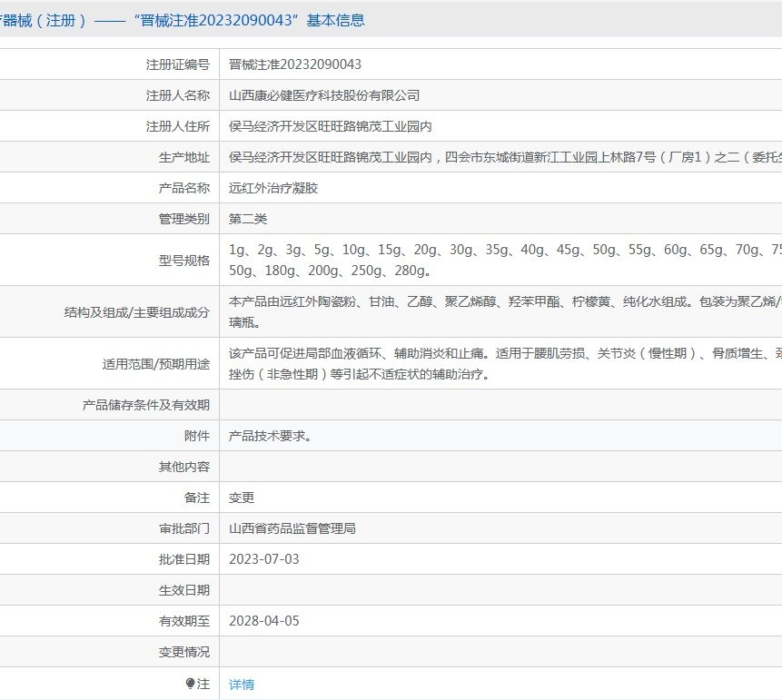Image resolution: width=782 pixels, height=700 pixels.
Task: Click the registrant name 山西康必健医疗科技股份有限公司
Action: click(324, 95)
